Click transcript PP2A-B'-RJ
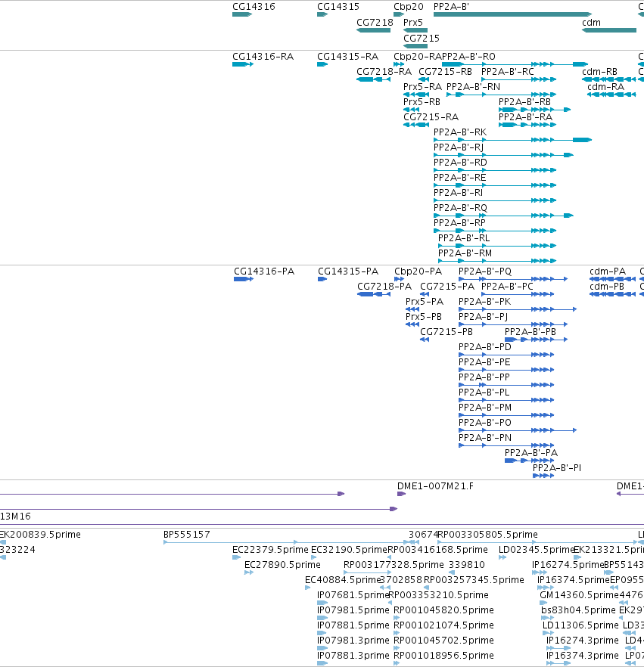The width and height of the screenshot is (644, 667). pos(503,155)
